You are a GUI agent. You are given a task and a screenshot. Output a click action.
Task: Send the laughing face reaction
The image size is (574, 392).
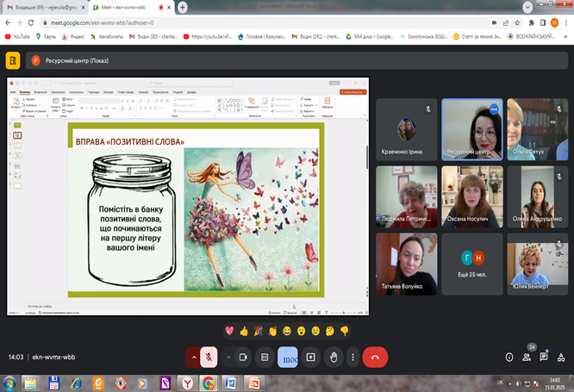(287, 331)
